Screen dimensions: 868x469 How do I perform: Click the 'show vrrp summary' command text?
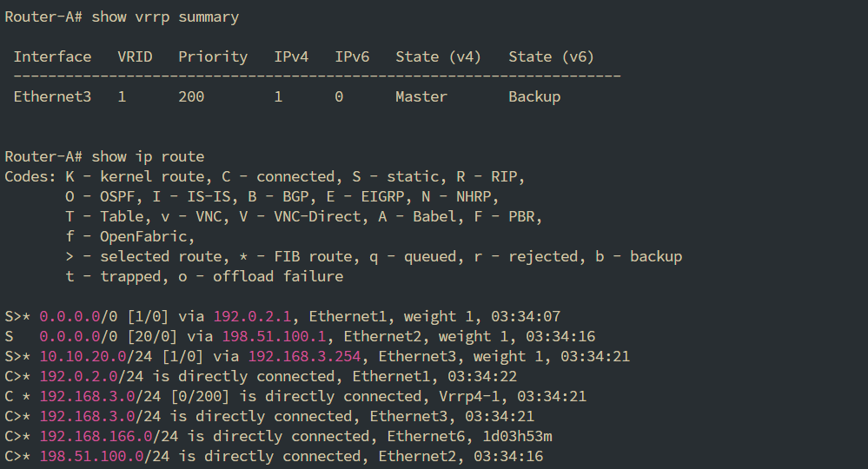(x=165, y=17)
